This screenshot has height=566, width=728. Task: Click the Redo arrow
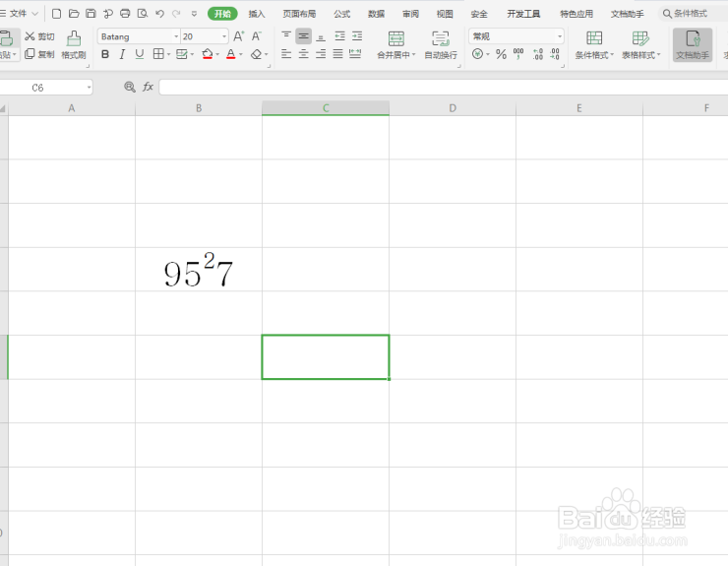pyautogui.click(x=176, y=14)
